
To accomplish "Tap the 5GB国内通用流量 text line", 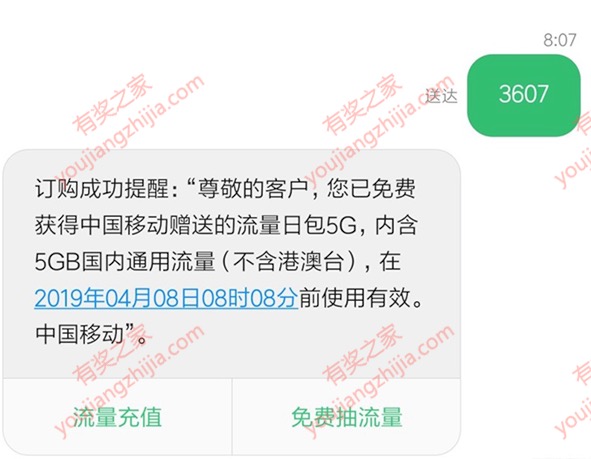I will click(x=125, y=262).
